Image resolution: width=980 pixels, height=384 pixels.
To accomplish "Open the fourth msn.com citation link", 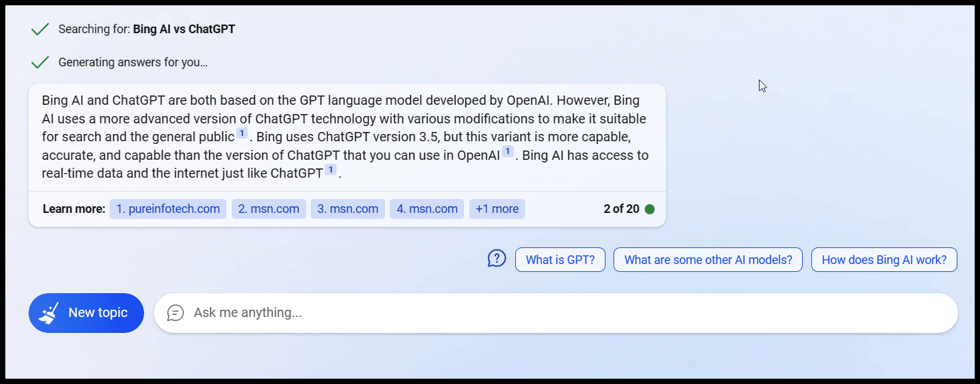I will pos(426,208).
